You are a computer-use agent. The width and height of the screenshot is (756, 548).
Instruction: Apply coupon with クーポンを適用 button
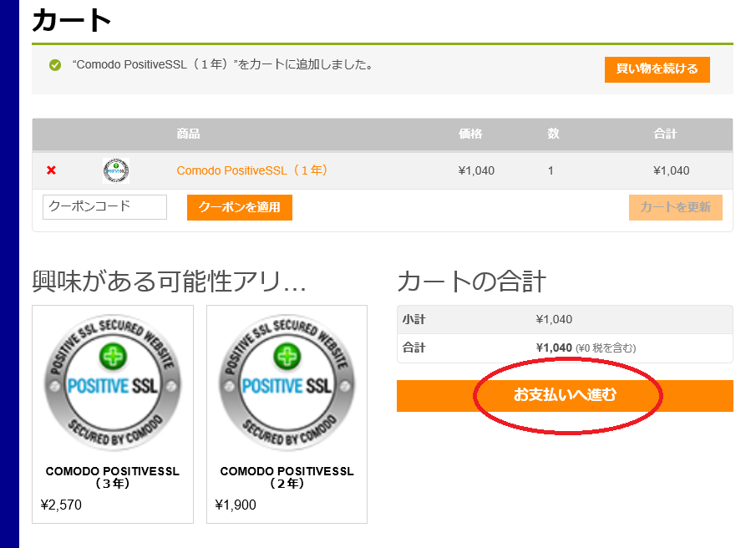coord(239,207)
